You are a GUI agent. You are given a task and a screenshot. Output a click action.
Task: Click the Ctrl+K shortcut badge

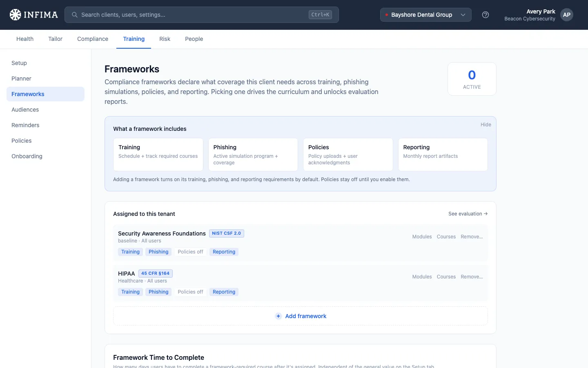click(320, 15)
